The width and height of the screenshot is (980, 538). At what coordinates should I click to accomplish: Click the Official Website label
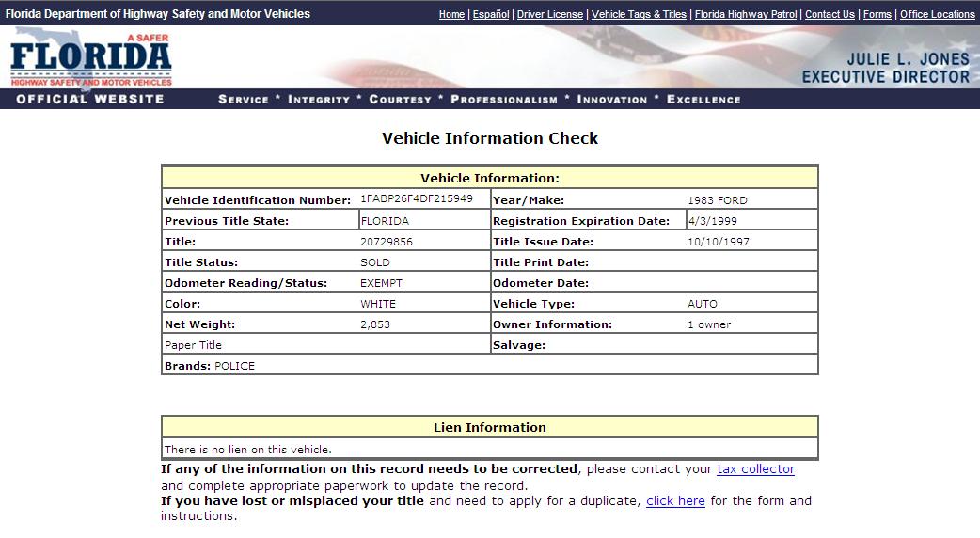tap(90, 99)
